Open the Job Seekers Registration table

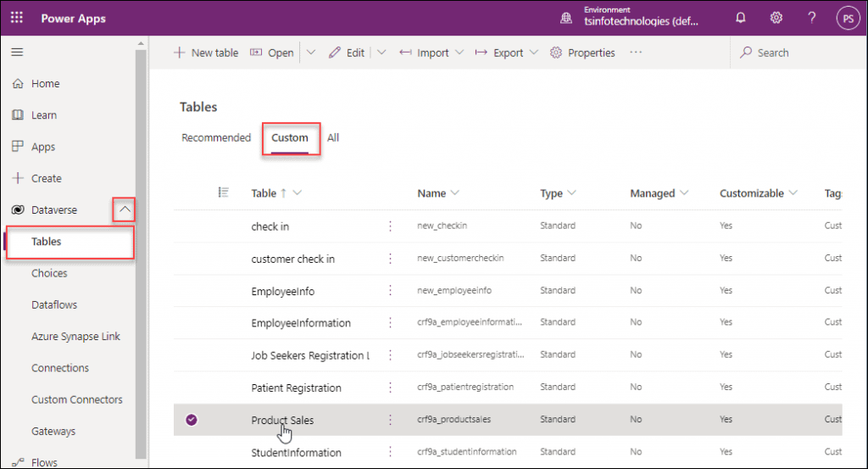[x=310, y=355]
